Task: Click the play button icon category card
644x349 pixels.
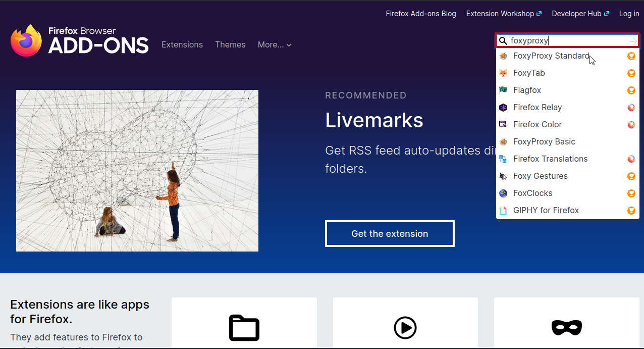Action: (405, 323)
